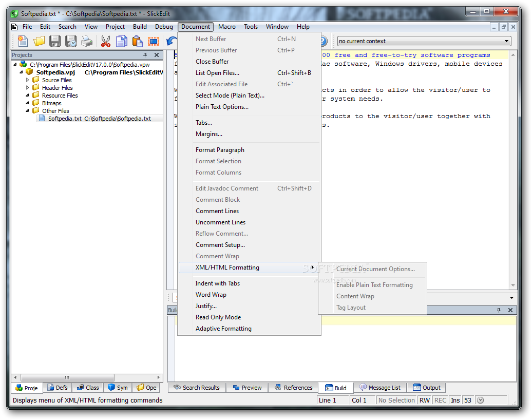Collapse the Resource Files folder
Viewport: 532px width, 420px height.
point(28,96)
